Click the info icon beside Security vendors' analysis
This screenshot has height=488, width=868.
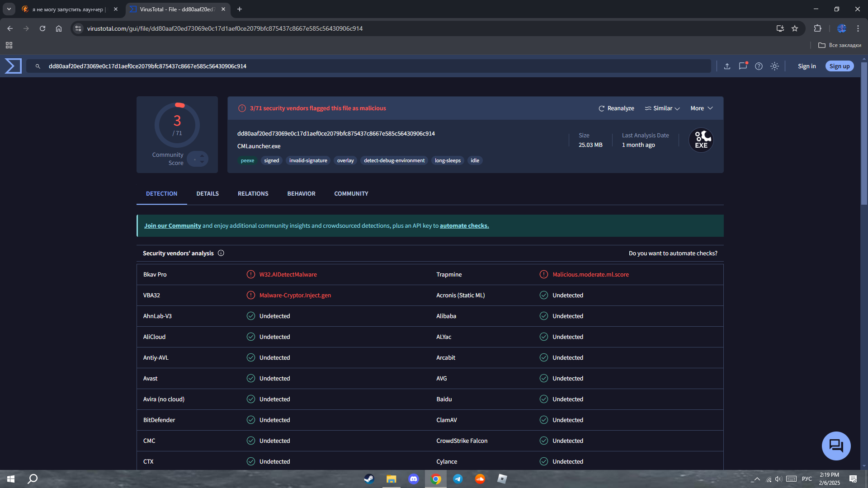[221, 253]
